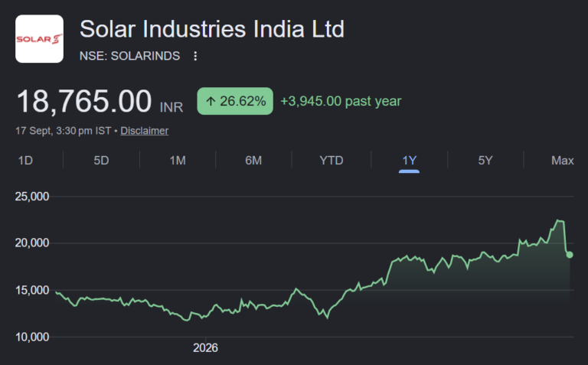Click the up arrow in the percentage badge
This screenshot has height=365, width=588.
click(x=211, y=101)
